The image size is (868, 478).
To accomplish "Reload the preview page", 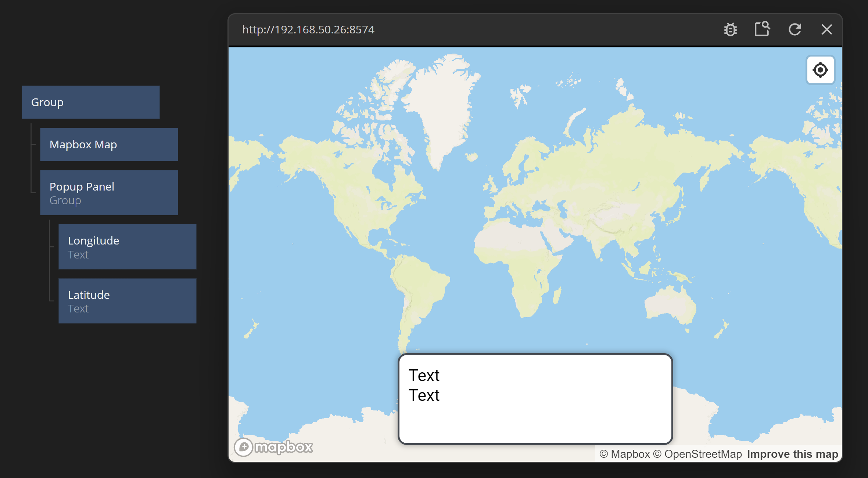I will click(x=795, y=29).
